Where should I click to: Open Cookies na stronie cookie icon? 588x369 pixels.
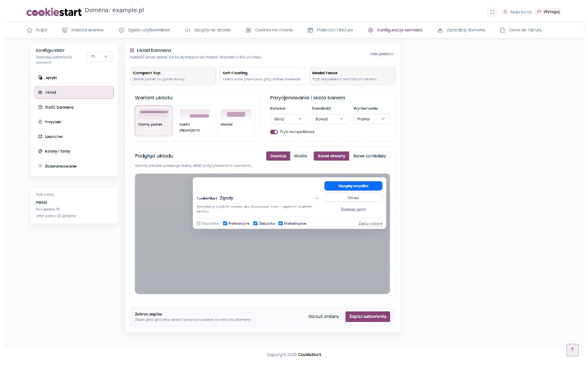click(x=248, y=30)
